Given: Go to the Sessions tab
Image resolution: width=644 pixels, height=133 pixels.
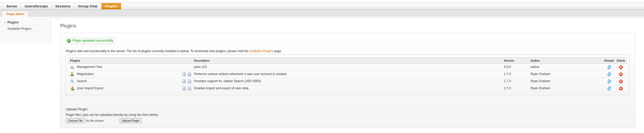Looking at the screenshot, I should 63,6.
